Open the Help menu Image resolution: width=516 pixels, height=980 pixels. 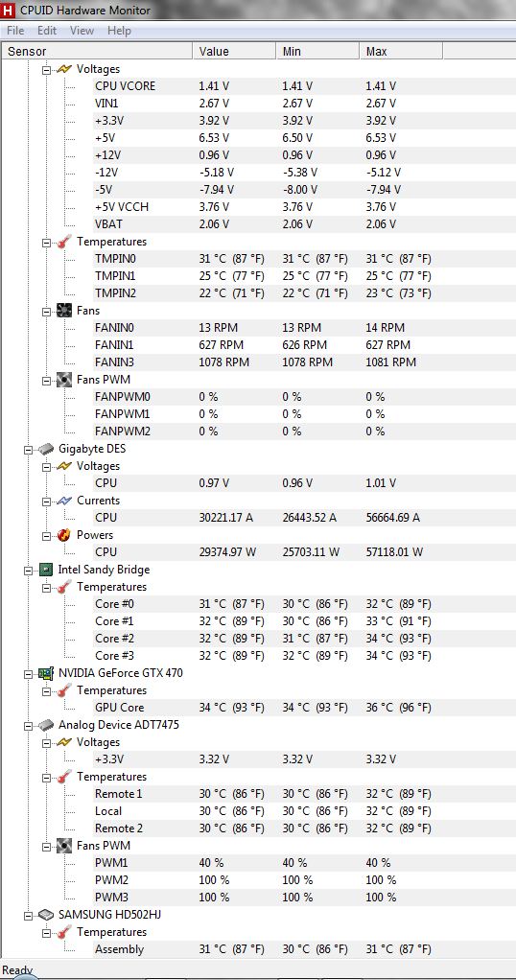click(x=119, y=30)
